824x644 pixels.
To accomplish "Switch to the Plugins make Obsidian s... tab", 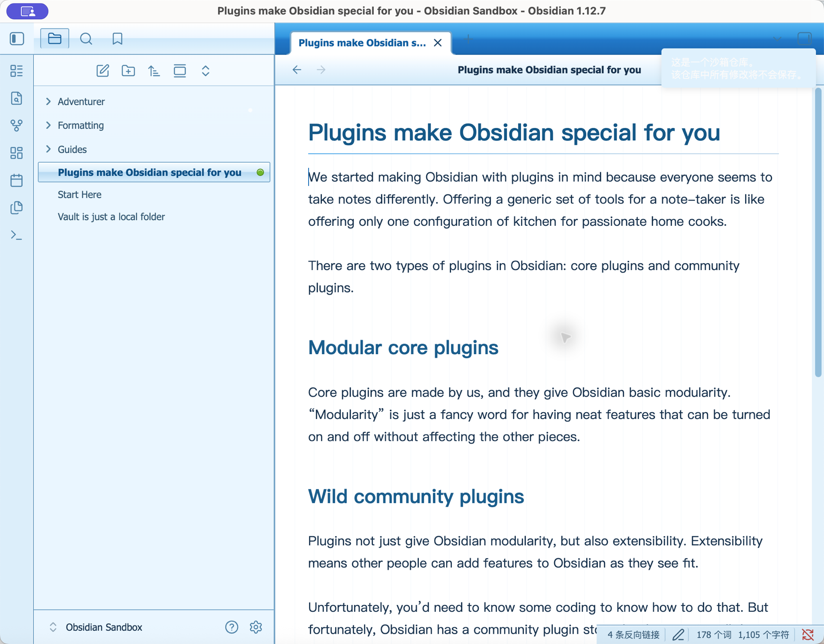I will coord(362,43).
